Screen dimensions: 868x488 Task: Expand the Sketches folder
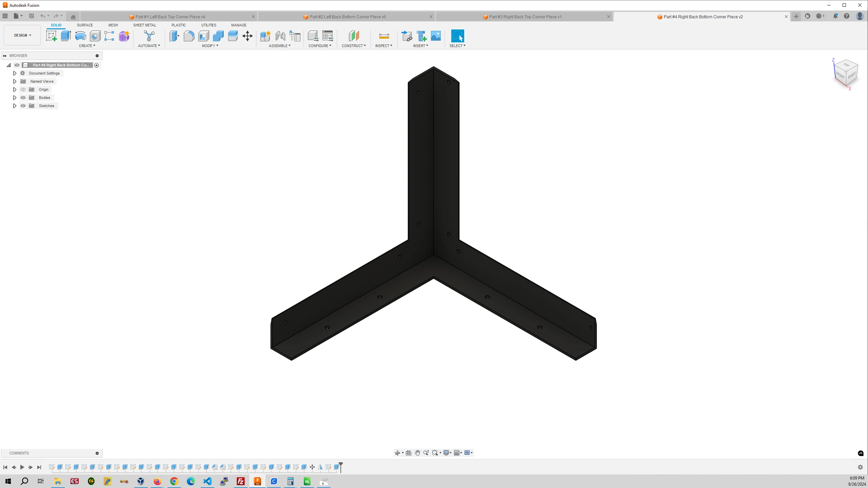[15, 106]
